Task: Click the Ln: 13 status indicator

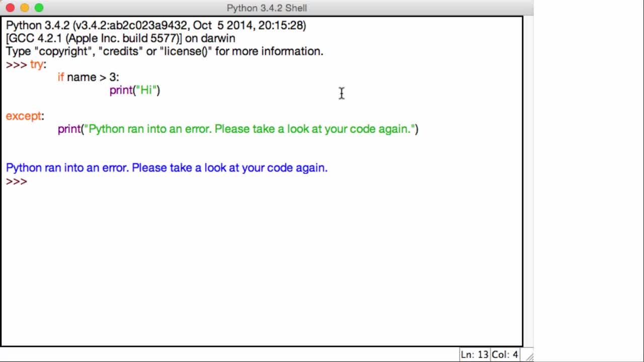Action: pos(474,354)
